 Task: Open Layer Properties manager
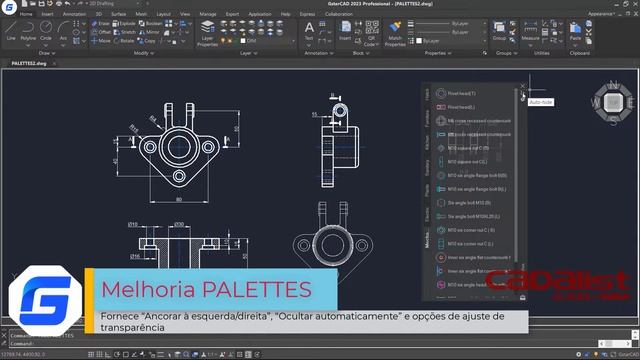(x=207, y=33)
